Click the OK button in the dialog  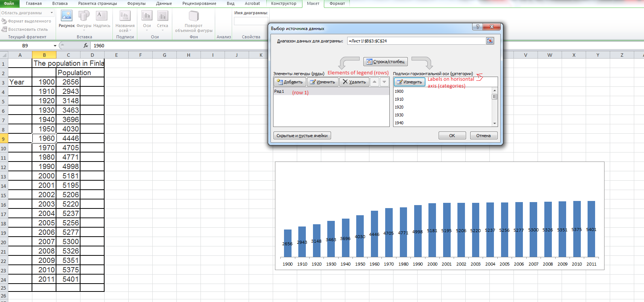pyautogui.click(x=452, y=136)
